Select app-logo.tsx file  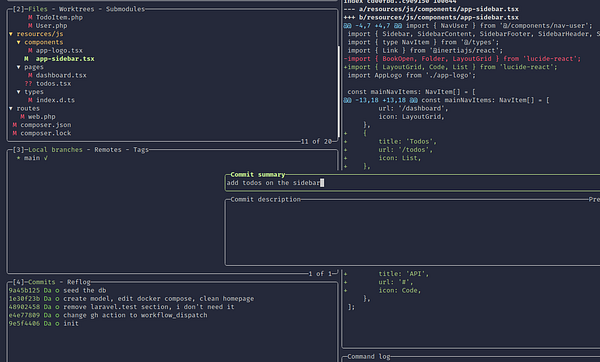pyautogui.click(x=59, y=51)
